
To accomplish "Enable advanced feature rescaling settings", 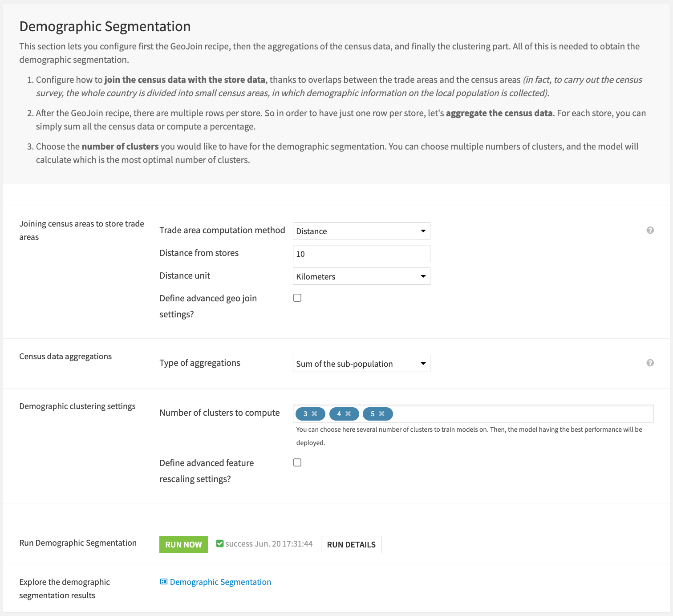I will coord(297,462).
